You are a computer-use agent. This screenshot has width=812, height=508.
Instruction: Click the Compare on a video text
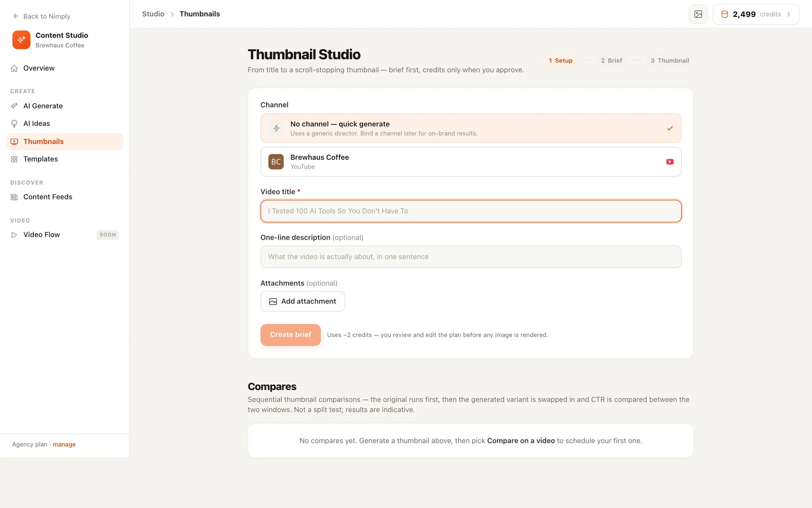pos(521,441)
